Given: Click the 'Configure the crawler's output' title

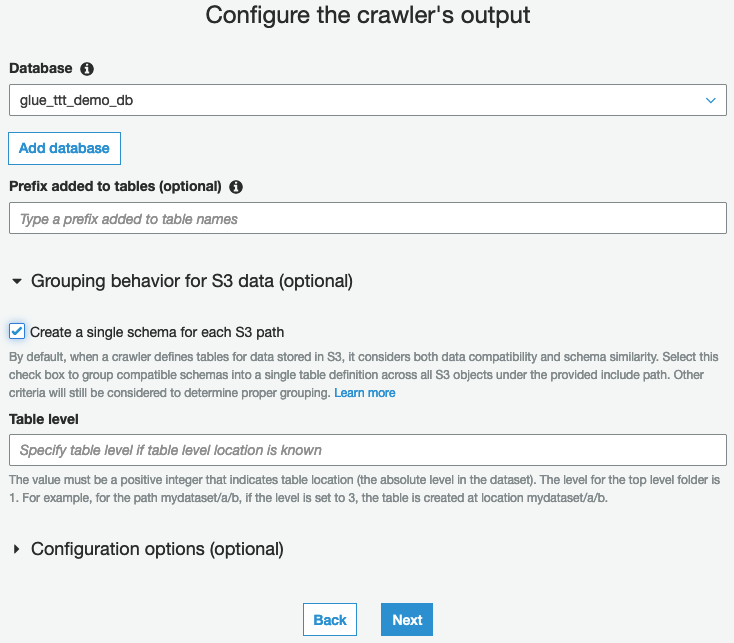Looking at the screenshot, I should click(x=367, y=15).
